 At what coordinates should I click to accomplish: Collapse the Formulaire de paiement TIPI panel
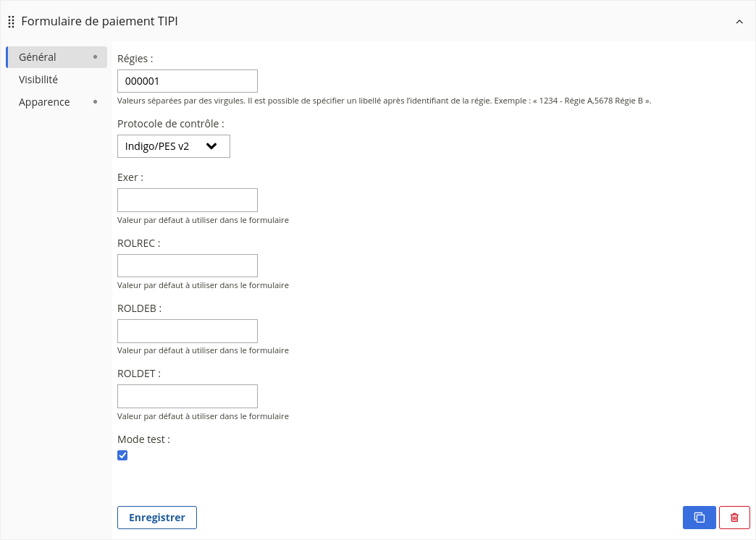click(x=739, y=22)
